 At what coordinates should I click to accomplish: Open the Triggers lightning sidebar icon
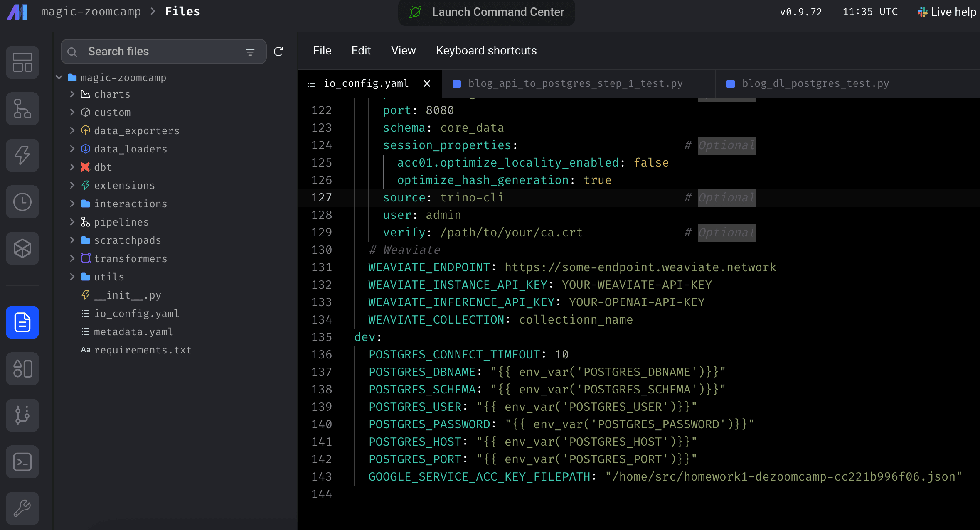[x=22, y=155]
